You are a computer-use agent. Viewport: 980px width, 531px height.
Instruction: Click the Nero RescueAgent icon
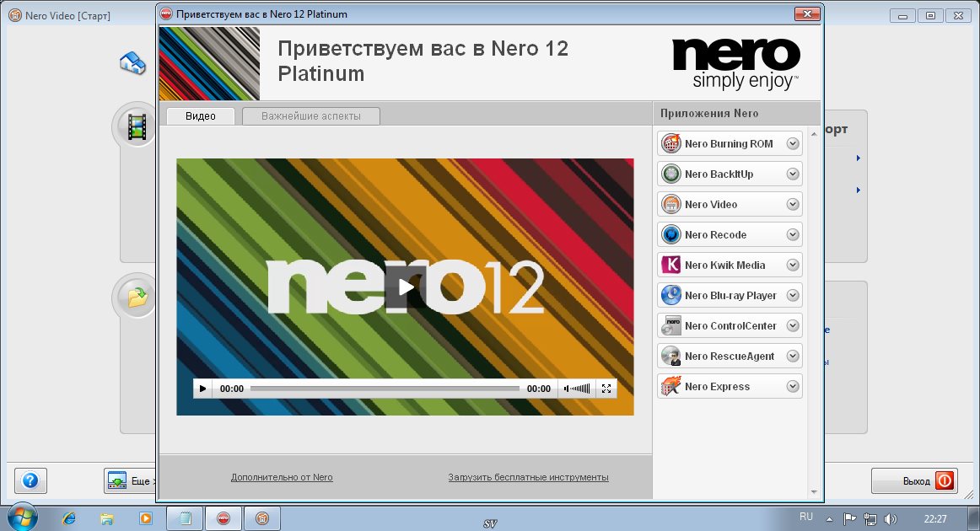coord(671,356)
